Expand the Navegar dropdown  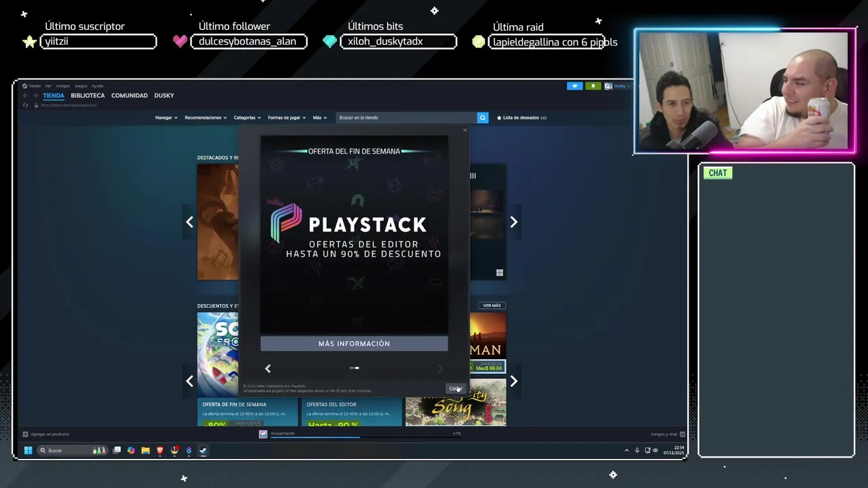coord(166,118)
